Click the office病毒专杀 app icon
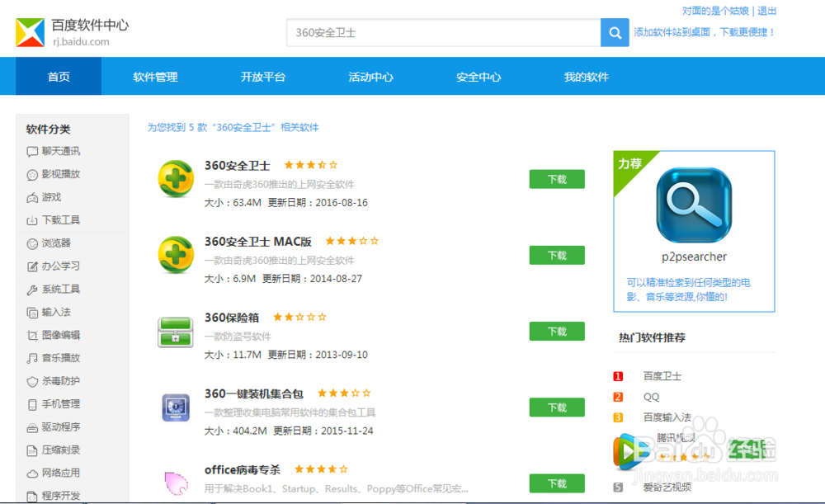 pos(177,483)
